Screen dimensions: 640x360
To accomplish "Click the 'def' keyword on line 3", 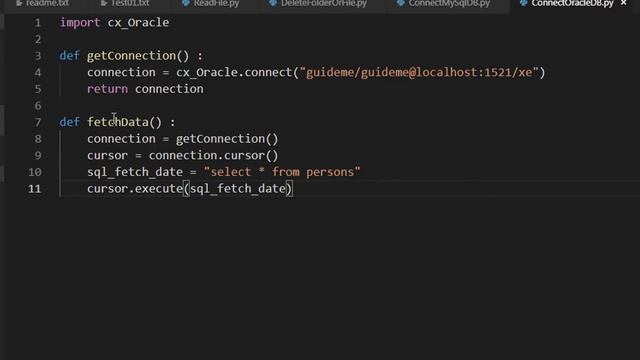I will (70, 56).
